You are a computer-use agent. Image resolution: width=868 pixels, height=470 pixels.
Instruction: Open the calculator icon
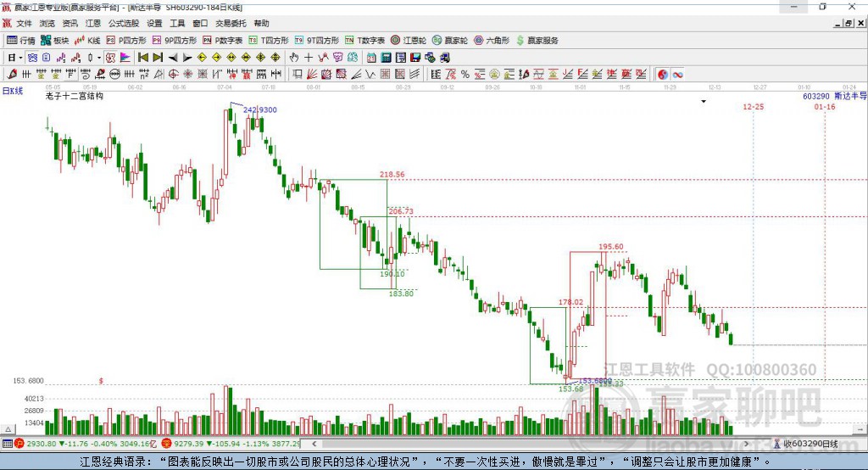[x=386, y=58]
